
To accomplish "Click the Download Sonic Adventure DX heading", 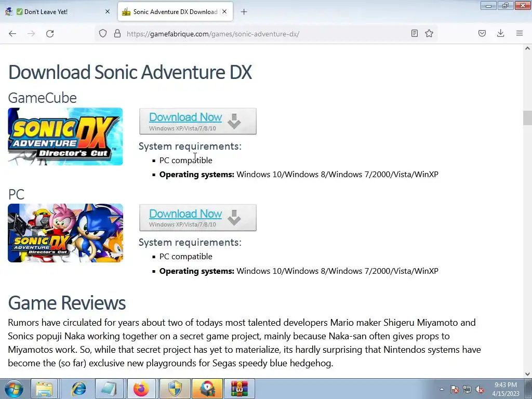I will 130,72.
